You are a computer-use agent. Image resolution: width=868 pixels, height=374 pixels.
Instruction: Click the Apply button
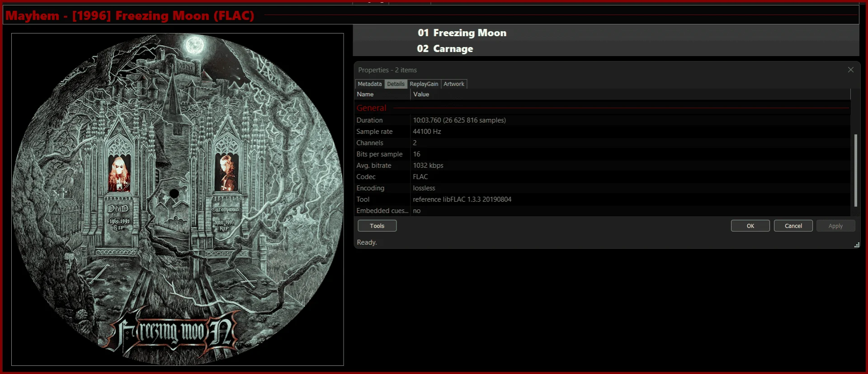[x=835, y=226]
